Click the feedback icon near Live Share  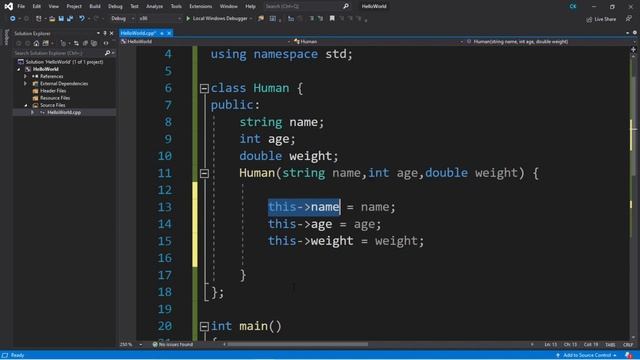point(629,19)
